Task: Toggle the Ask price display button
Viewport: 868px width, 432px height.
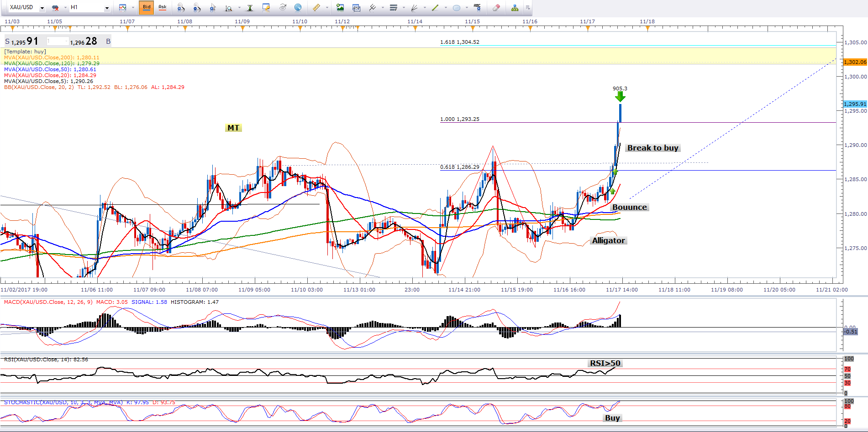Action: click(162, 7)
